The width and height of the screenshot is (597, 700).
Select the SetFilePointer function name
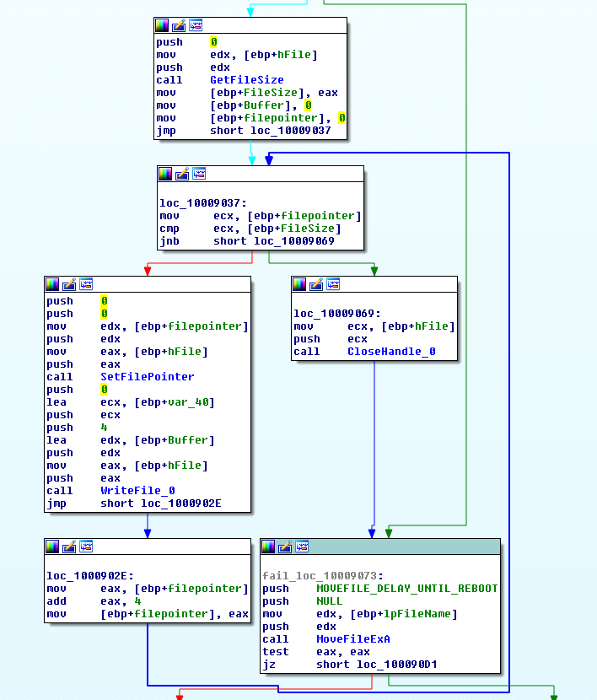(x=147, y=377)
